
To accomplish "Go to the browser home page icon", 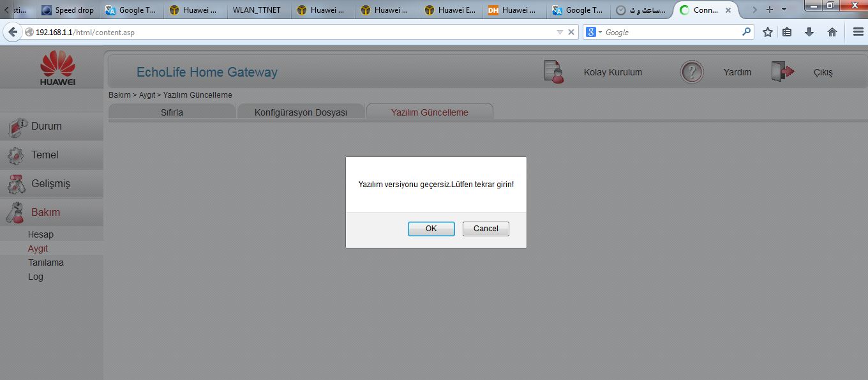I will point(832,32).
